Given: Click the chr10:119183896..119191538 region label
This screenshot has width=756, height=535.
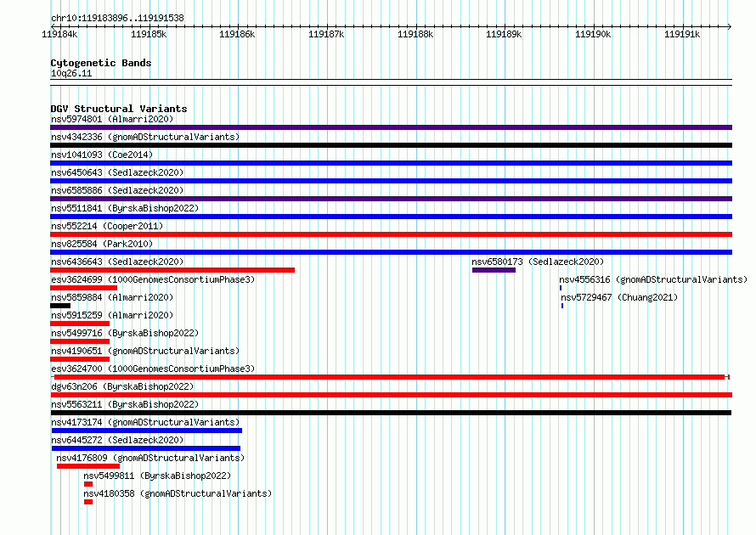Looking at the screenshot, I should click(x=117, y=18).
